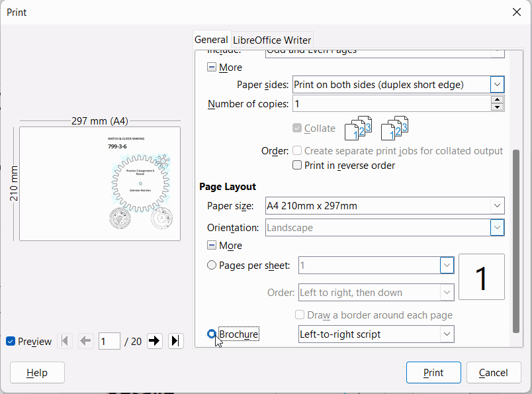The width and height of the screenshot is (532, 394).
Task: Go to the previous preview page
Action: (85, 340)
